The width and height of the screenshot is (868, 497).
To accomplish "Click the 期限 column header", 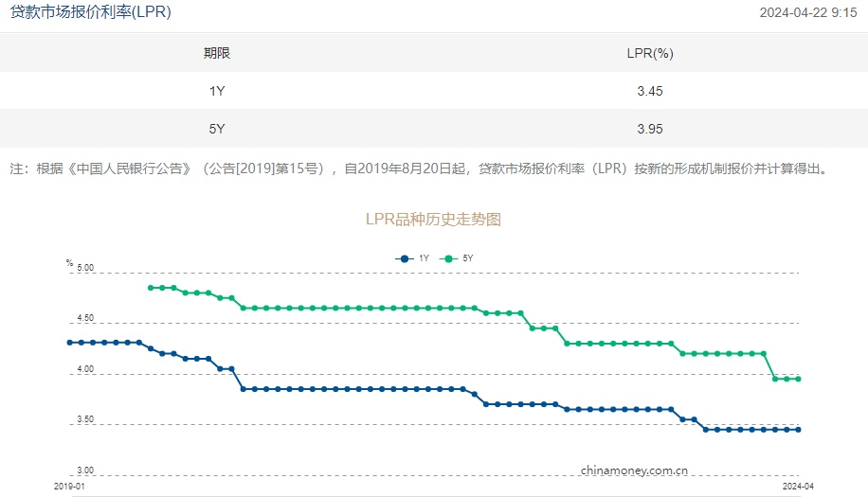I will (217, 53).
